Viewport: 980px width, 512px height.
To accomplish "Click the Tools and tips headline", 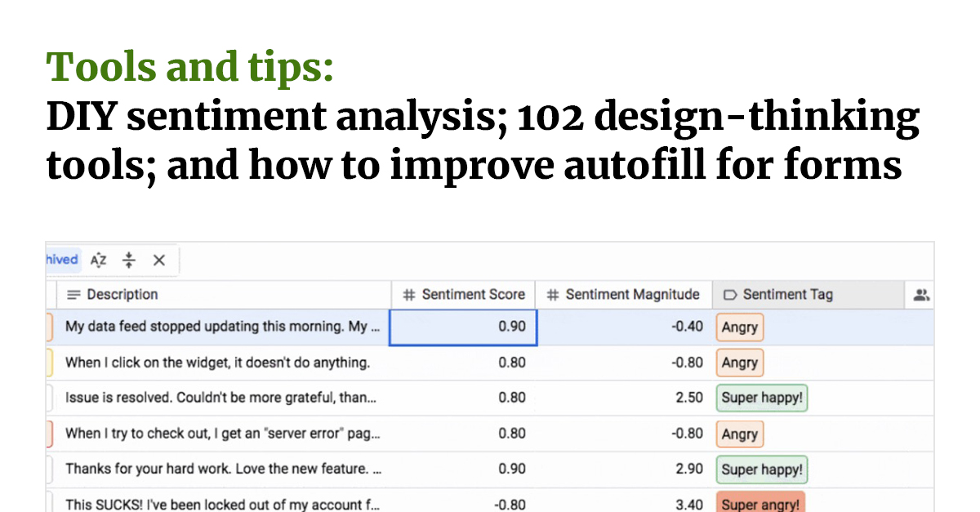I will point(189,67).
